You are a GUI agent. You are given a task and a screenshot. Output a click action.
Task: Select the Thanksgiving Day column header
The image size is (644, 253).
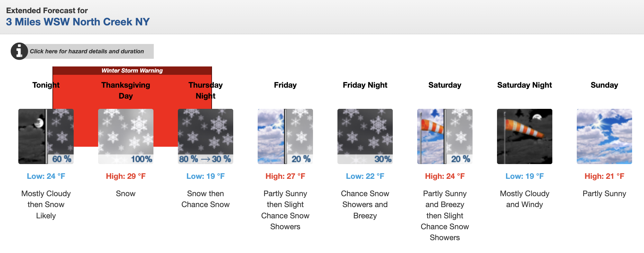(x=125, y=90)
